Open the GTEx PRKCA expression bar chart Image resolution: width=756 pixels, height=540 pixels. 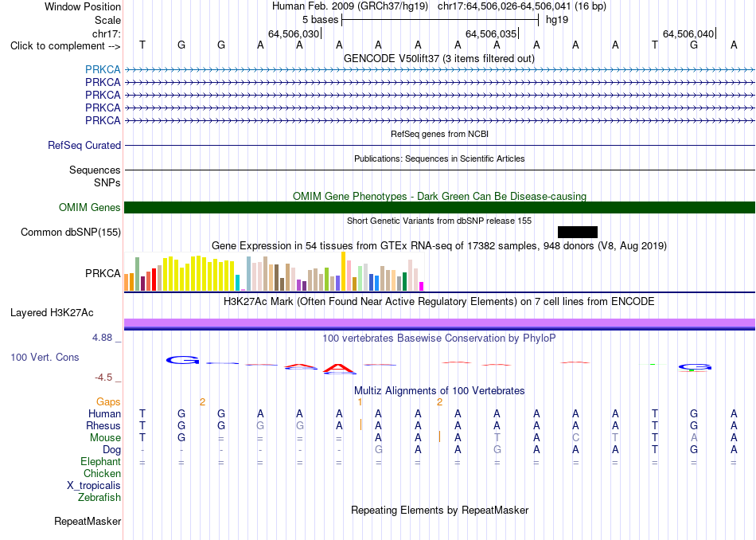coord(274,272)
